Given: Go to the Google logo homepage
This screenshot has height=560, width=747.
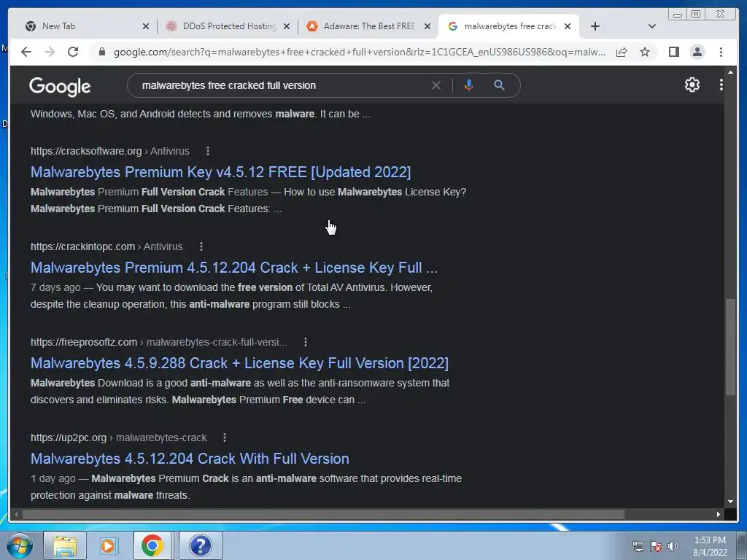Looking at the screenshot, I should [x=60, y=86].
